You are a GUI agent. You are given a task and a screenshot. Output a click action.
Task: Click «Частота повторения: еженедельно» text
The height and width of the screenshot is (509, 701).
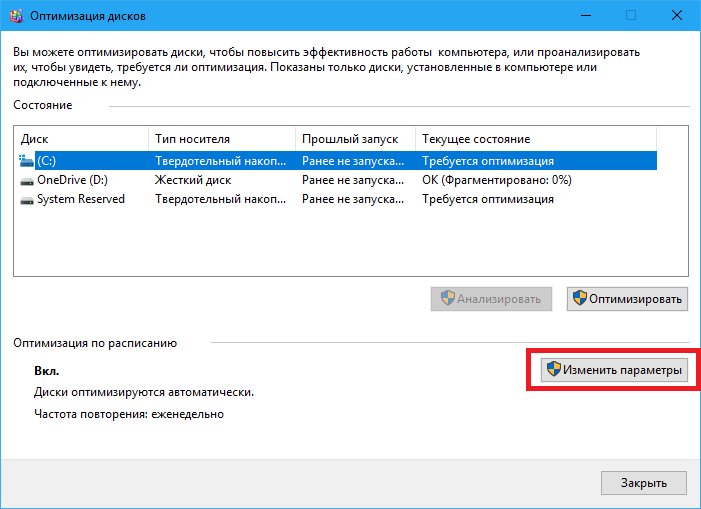pos(129,414)
